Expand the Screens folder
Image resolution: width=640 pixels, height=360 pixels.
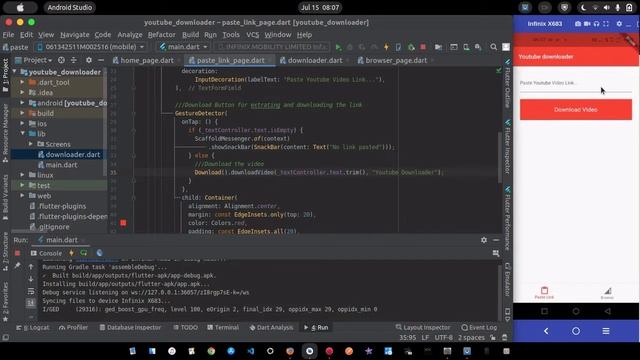click(x=31, y=144)
